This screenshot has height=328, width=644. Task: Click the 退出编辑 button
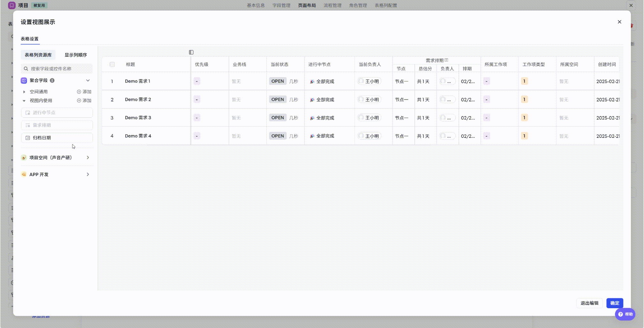[589, 303]
